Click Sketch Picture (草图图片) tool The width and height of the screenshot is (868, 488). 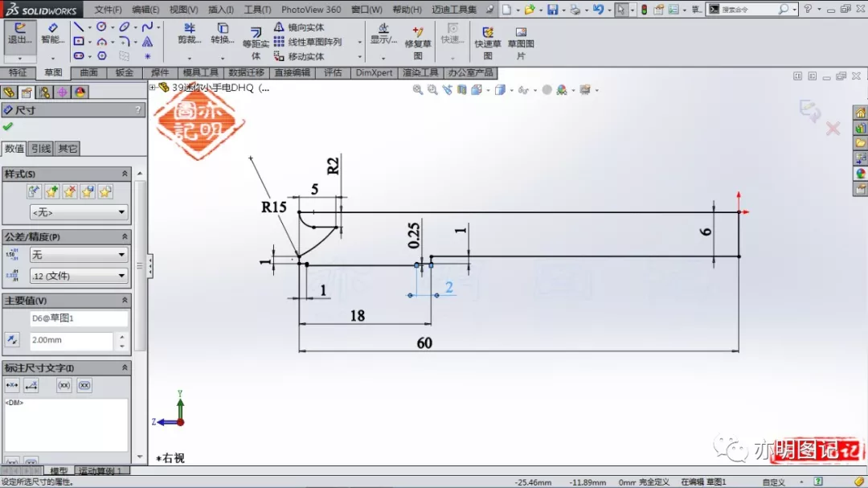coord(521,42)
